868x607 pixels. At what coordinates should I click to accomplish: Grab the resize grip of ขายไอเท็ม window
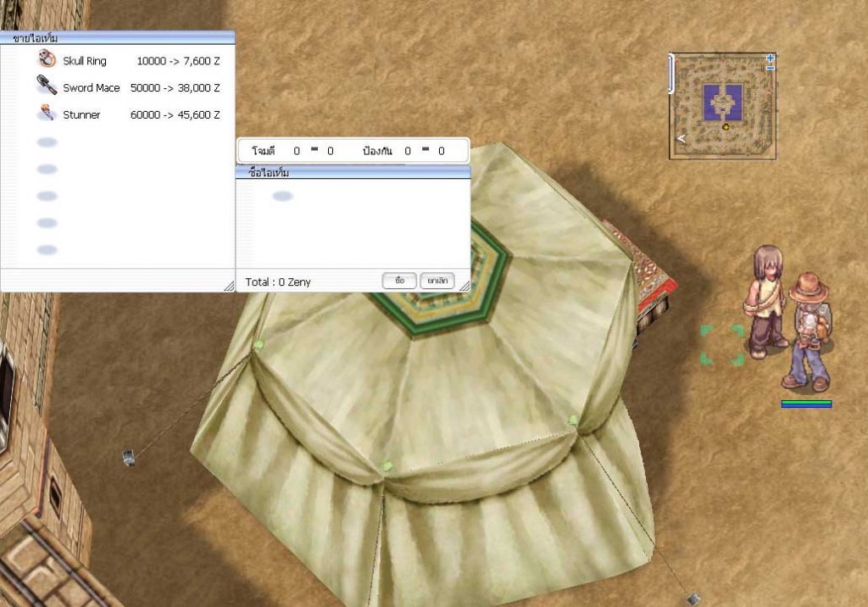click(228, 286)
